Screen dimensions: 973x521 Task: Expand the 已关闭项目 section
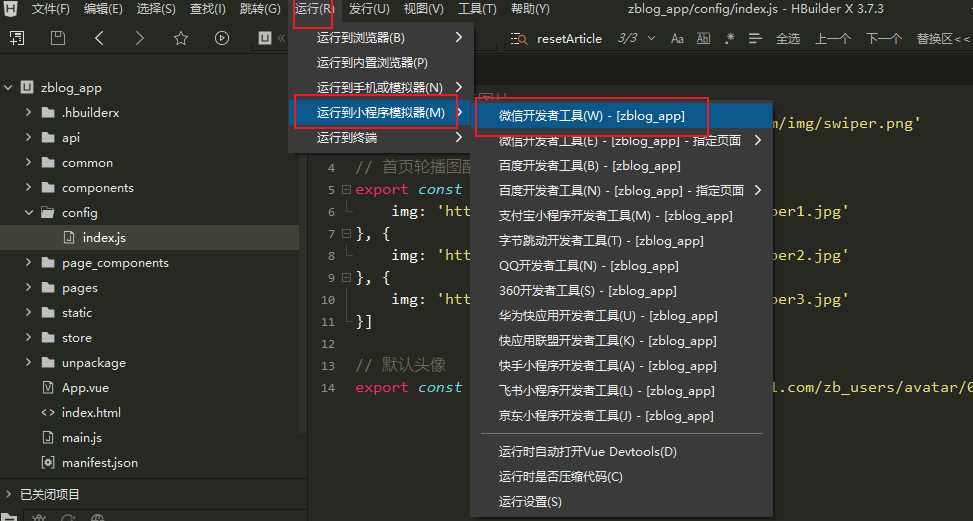[x=9, y=494]
